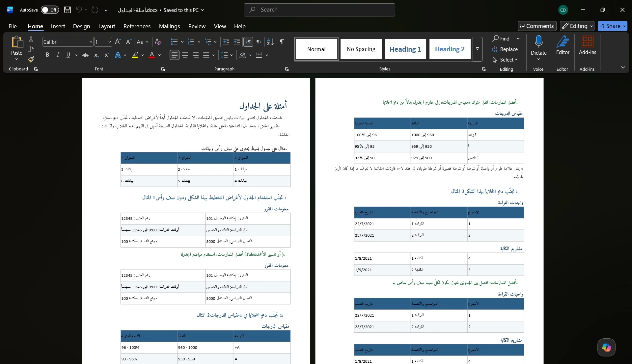Toggle Italic formatting

coord(58,55)
